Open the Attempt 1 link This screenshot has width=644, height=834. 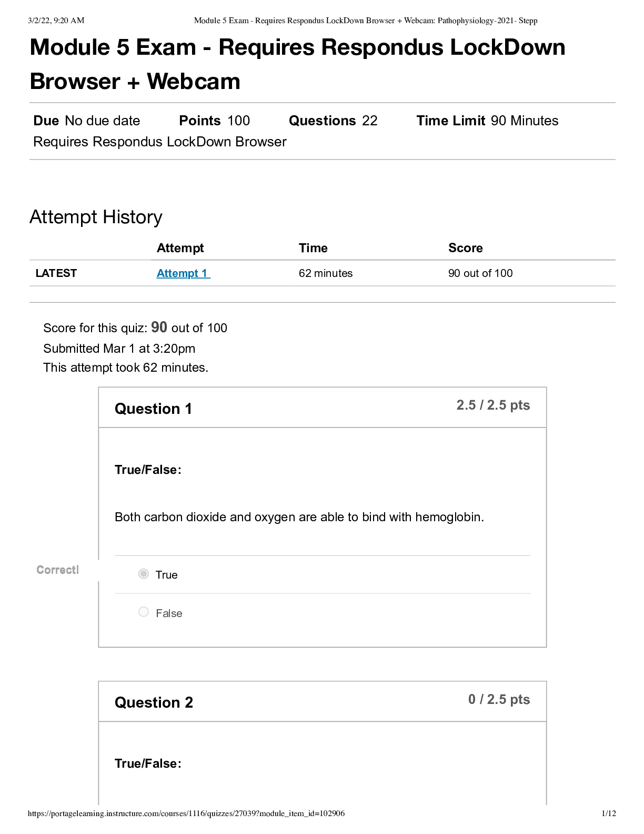point(183,273)
